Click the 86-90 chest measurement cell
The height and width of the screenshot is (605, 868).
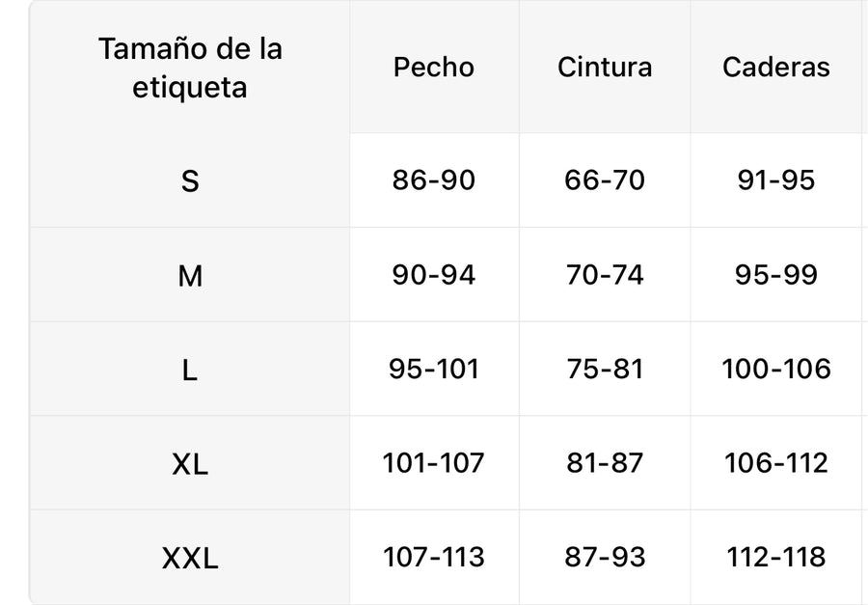434,180
